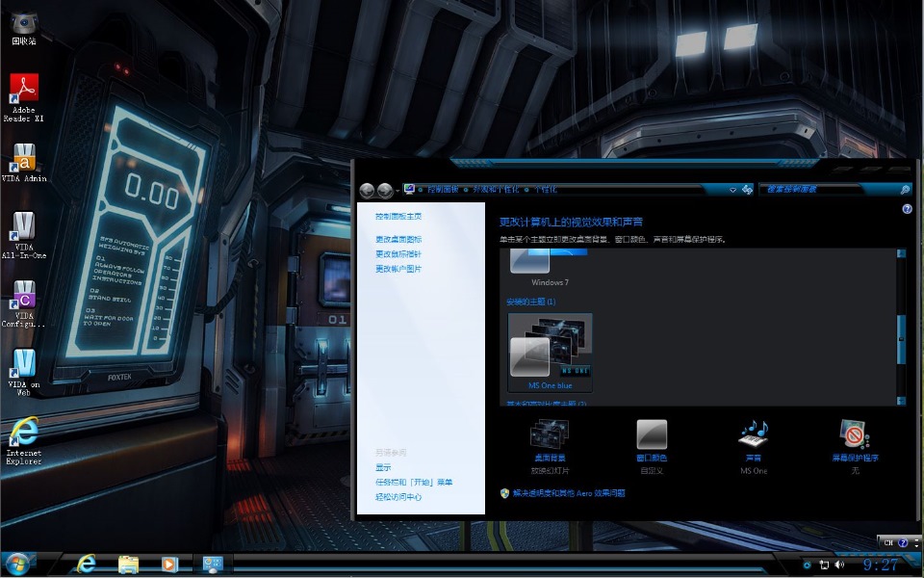924x578 pixels.
Task: Open 轻松访问中心 link
Action: (x=398, y=497)
